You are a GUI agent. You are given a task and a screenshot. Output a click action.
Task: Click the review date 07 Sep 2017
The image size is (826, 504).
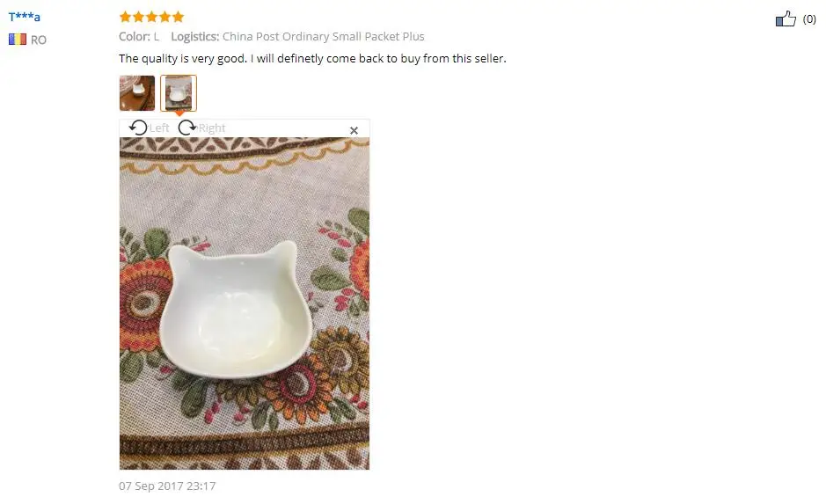pyautogui.click(x=167, y=486)
